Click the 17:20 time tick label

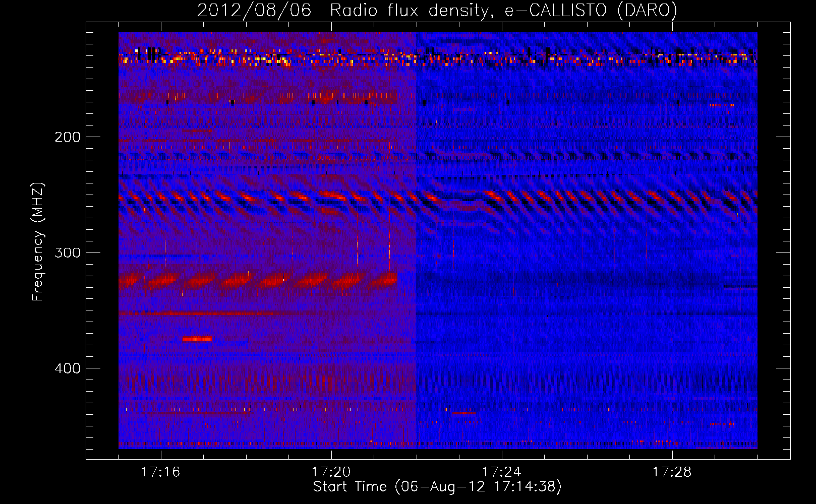click(331, 472)
